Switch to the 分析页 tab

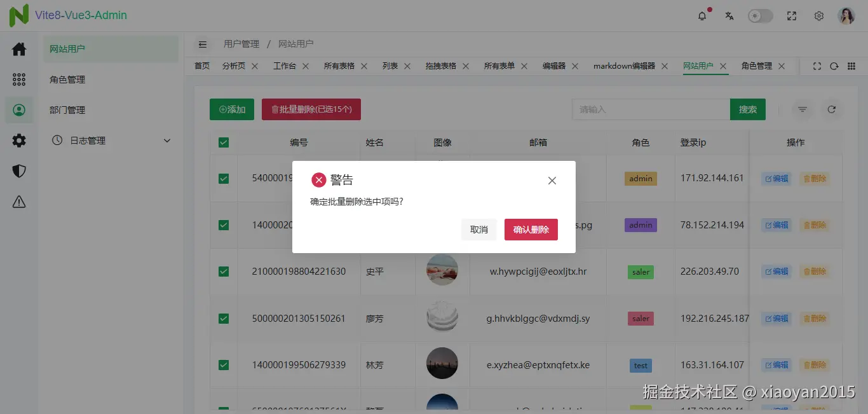(x=234, y=66)
